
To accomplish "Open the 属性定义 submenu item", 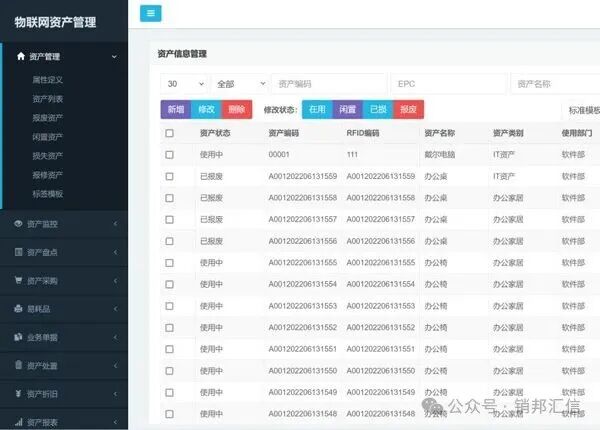I will click(47, 80).
